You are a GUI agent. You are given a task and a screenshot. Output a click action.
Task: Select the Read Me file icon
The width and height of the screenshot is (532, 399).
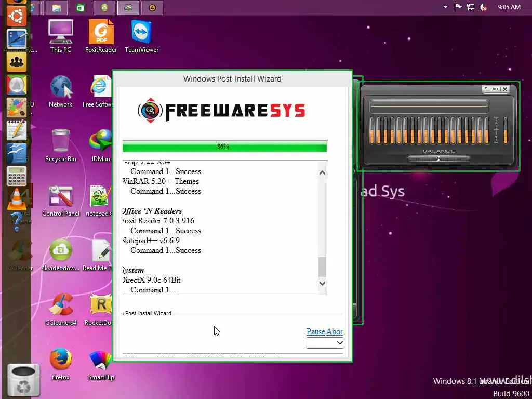[98, 255]
